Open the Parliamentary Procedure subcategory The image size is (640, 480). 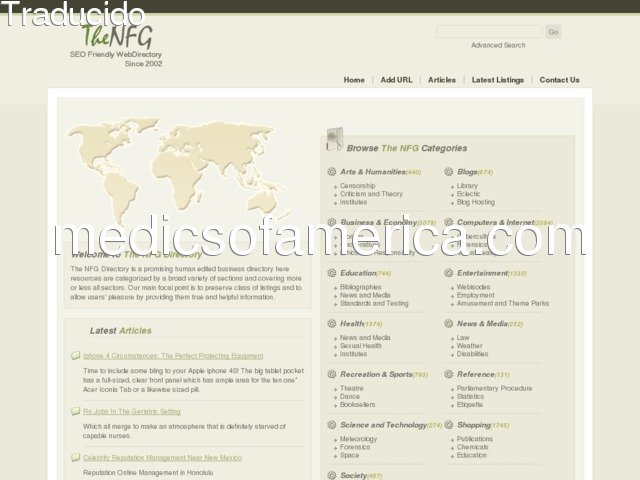coord(494,388)
